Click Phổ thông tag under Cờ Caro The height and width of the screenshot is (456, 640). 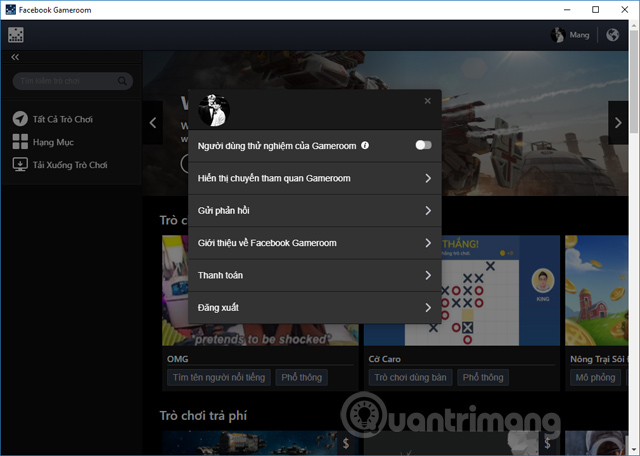(x=483, y=378)
